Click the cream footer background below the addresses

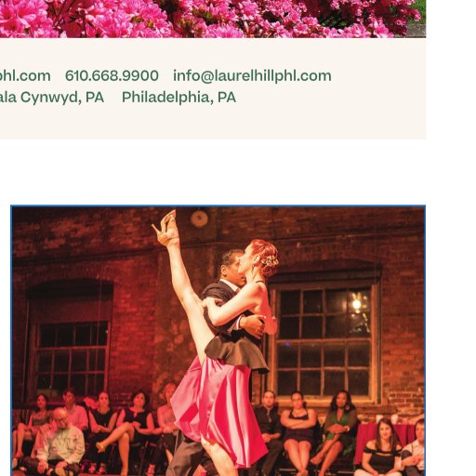pyautogui.click(x=213, y=123)
